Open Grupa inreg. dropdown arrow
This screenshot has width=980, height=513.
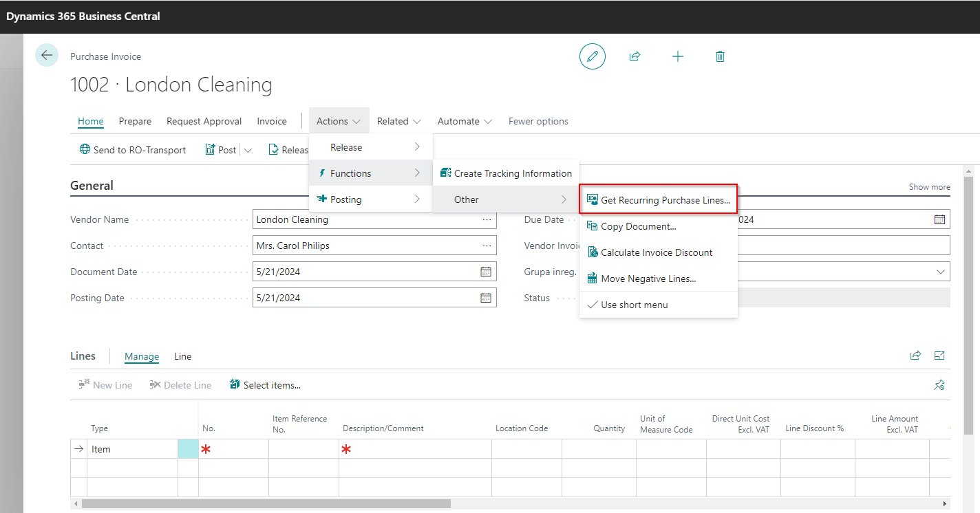tap(940, 272)
